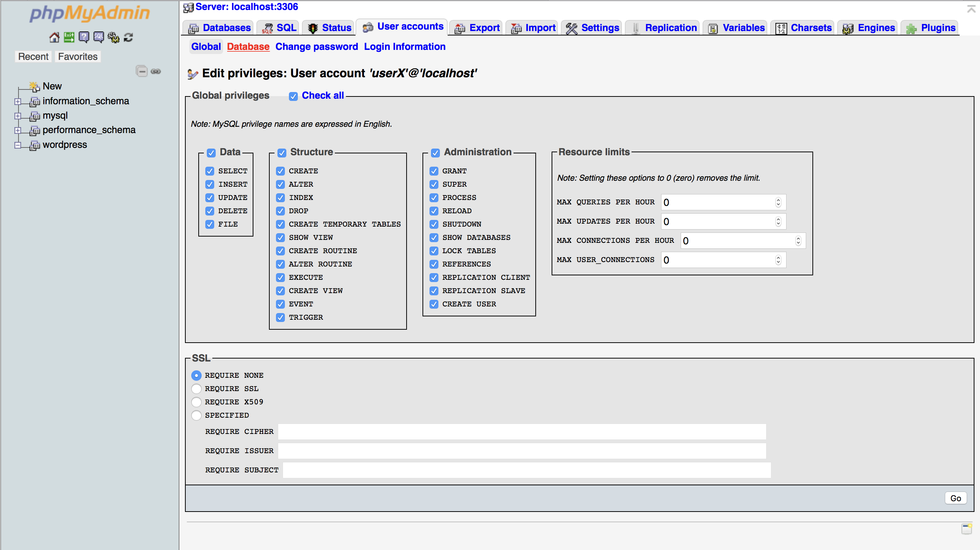Uncheck the SELECT privilege

point(210,171)
